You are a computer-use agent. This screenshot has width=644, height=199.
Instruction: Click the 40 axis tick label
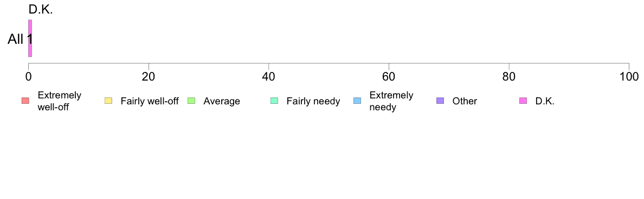click(269, 77)
